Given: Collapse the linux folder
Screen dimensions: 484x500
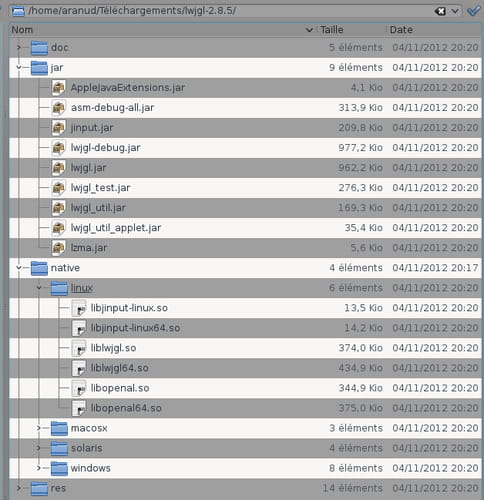Looking at the screenshot, I should pyautogui.click(x=39, y=288).
